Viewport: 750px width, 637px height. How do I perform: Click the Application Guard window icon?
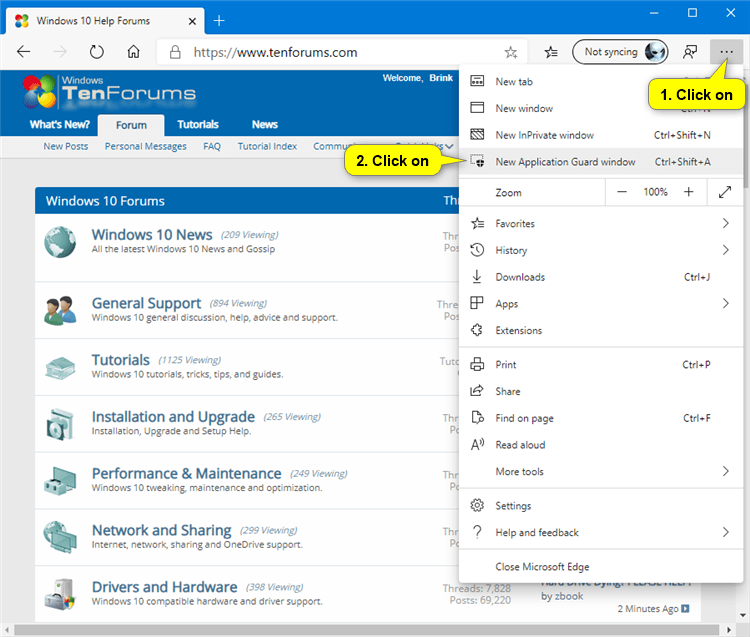(477, 161)
